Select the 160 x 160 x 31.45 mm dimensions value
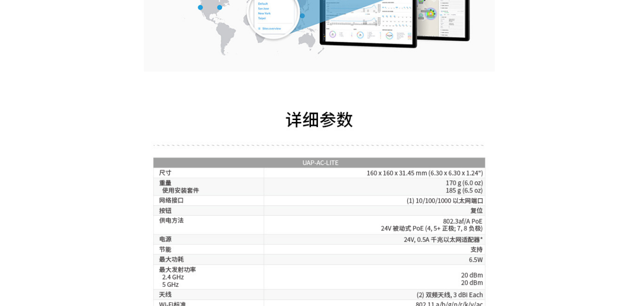The image size is (644, 306). pyautogui.click(x=425, y=173)
